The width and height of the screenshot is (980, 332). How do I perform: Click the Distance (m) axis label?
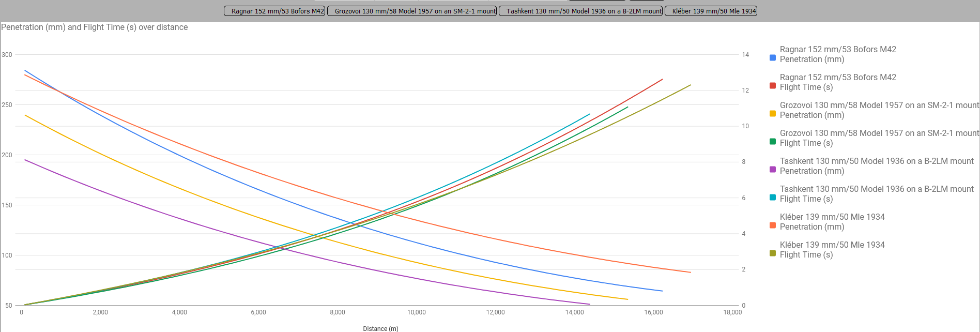coord(380,328)
